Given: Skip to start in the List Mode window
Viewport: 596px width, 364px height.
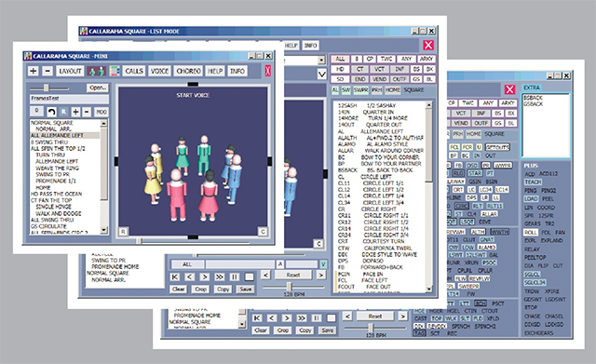Looking at the screenshot, I should pos(175,276).
